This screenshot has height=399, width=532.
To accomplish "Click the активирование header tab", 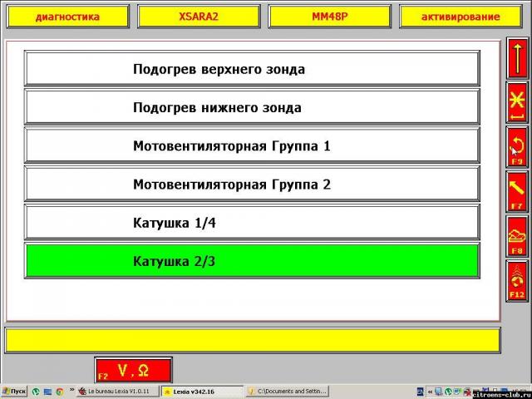I will [x=461, y=17].
